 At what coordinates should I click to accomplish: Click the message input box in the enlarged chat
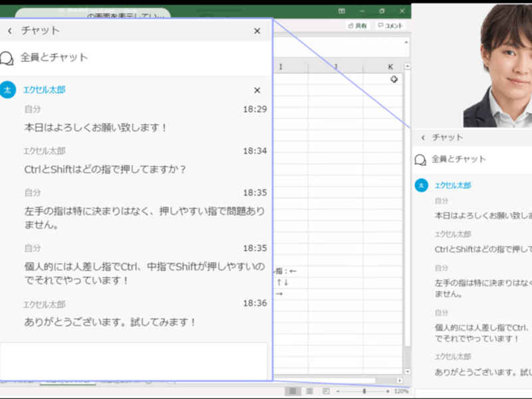tap(134, 360)
